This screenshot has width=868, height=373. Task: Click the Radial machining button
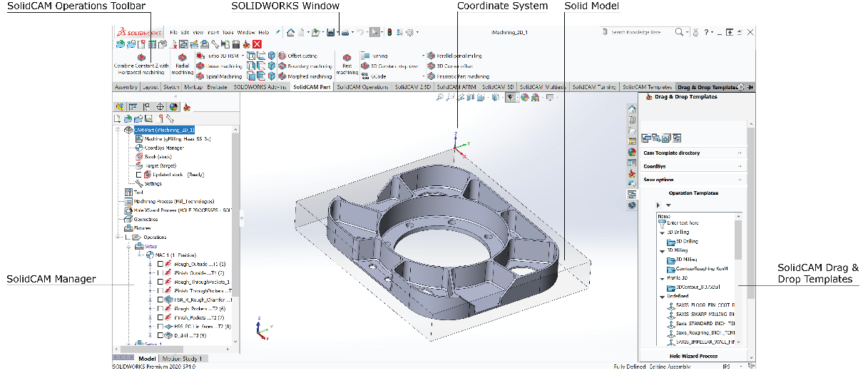[x=182, y=65]
